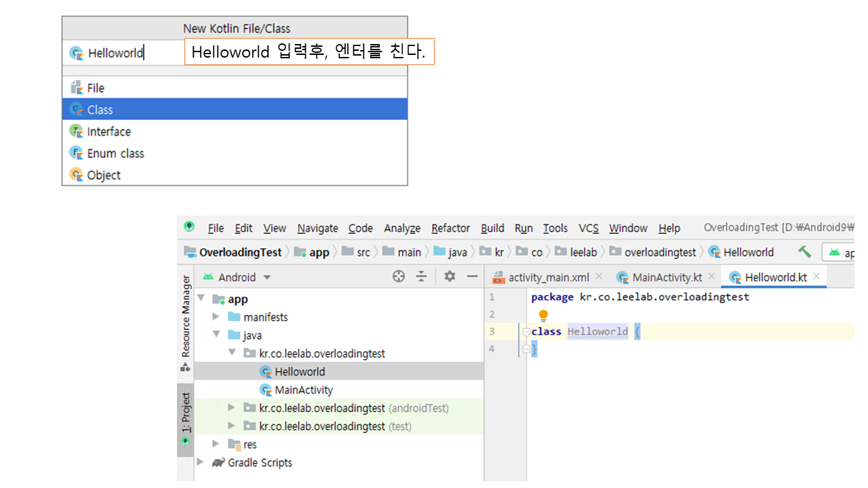Select Interface in New Kotlin File list
Viewport: 868px width, 488px height.
tap(108, 131)
